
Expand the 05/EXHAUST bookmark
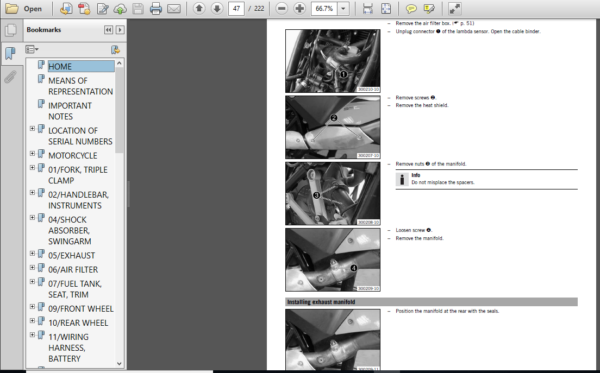coord(32,254)
